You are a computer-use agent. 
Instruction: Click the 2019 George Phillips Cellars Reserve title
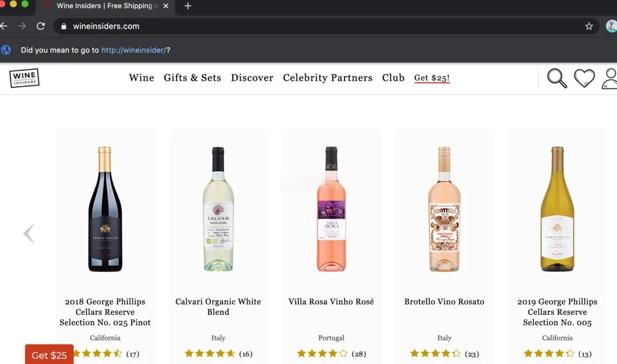click(557, 312)
